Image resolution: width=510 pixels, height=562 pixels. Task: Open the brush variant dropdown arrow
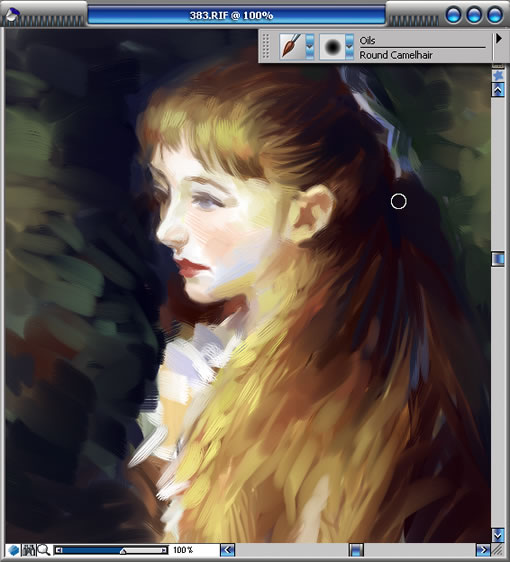coord(349,47)
